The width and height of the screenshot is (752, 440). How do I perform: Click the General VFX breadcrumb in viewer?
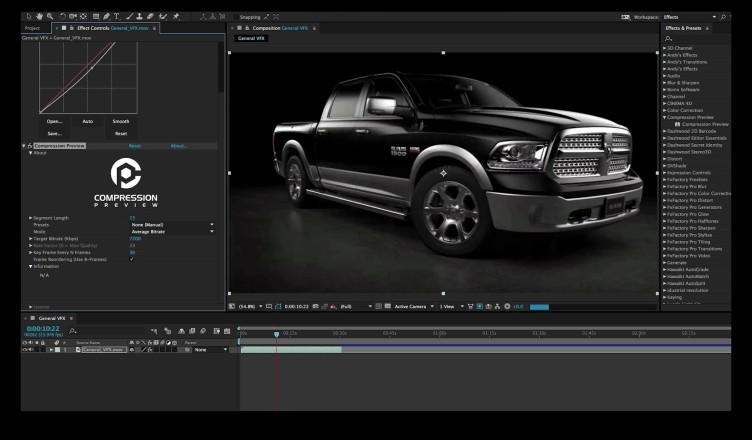tap(251, 38)
